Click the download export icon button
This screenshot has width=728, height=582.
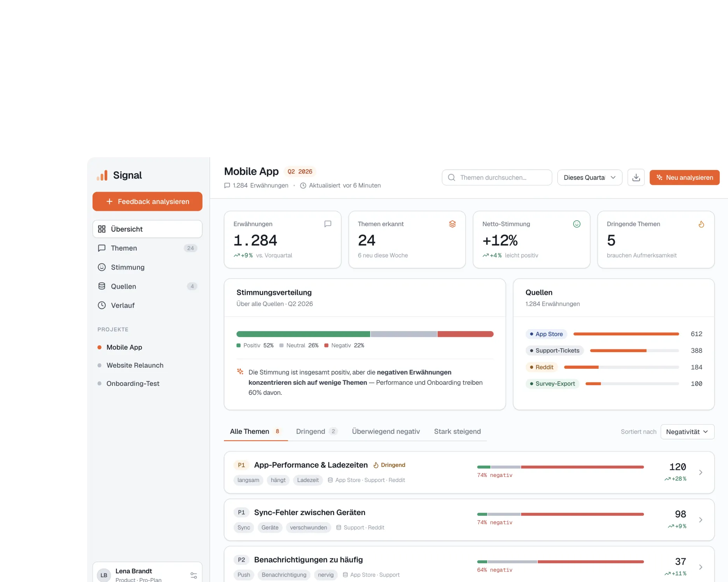pos(636,177)
